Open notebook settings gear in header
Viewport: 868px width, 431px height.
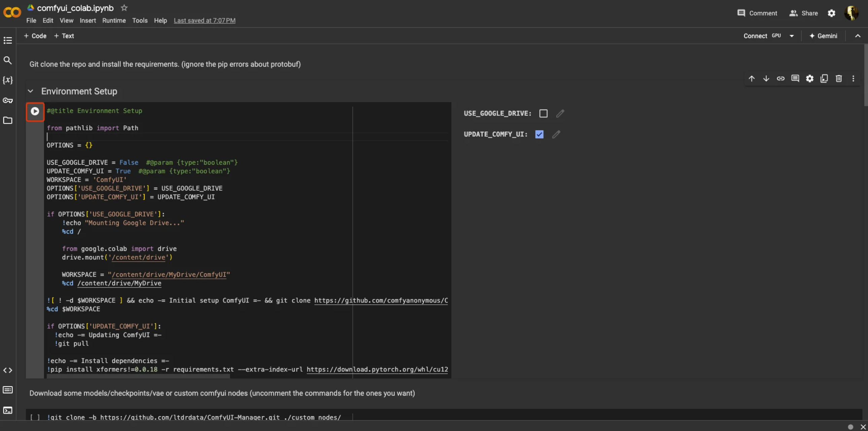[x=831, y=13]
